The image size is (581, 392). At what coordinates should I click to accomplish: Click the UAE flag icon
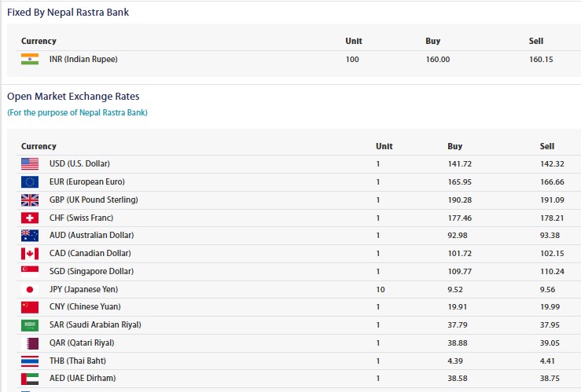30,378
